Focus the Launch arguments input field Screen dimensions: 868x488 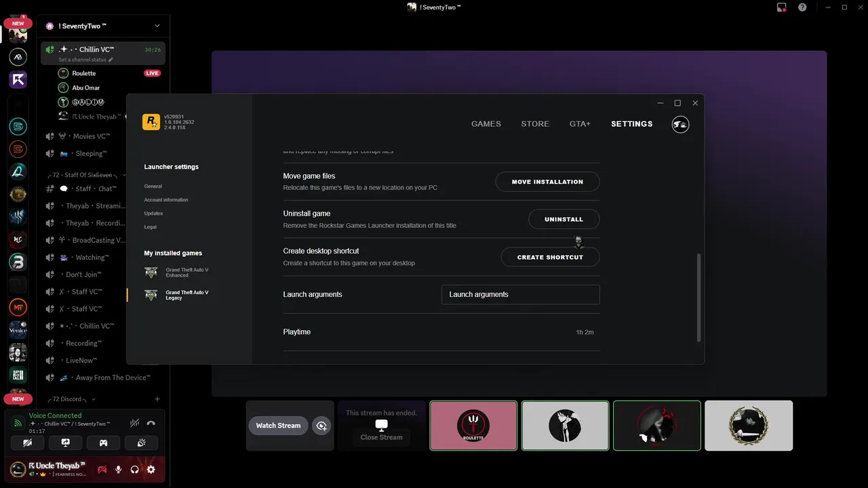(521, 294)
